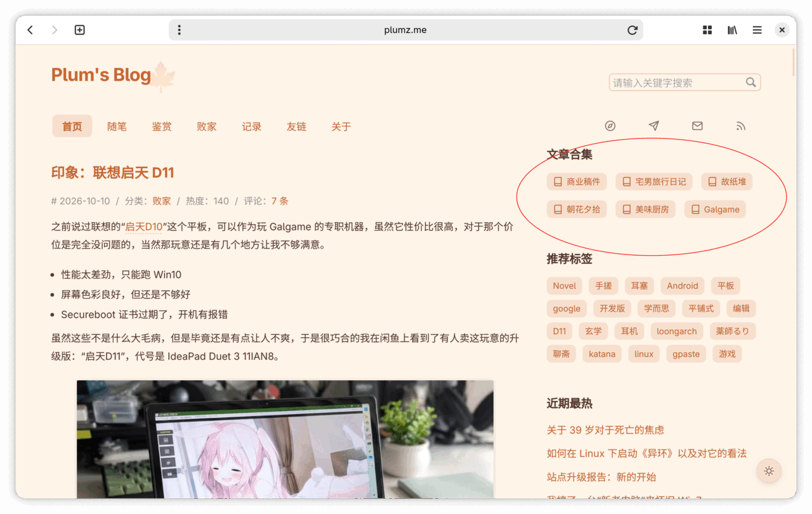This screenshot has height=514, width=812.
Task: Open the 美味厨房 collection
Action: [x=646, y=209]
